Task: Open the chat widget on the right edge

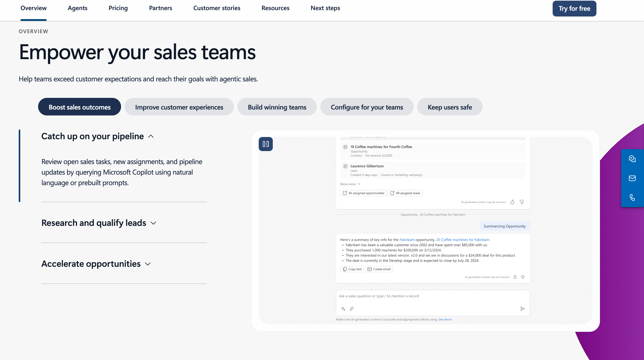Action: [x=632, y=159]
